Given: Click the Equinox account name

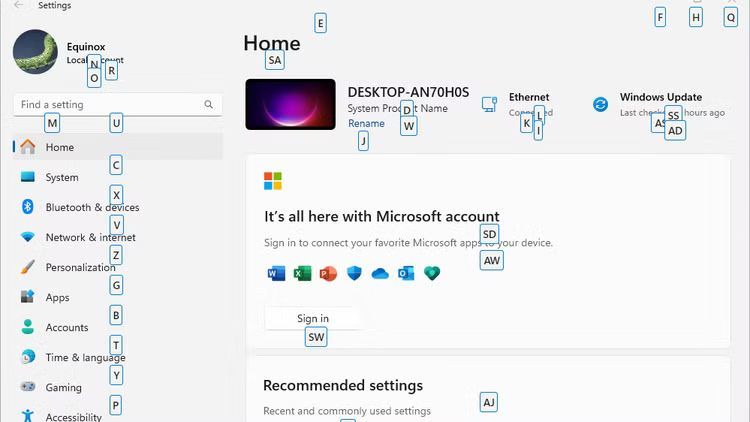Looking at the screenshot, I should tap(86, 47).
